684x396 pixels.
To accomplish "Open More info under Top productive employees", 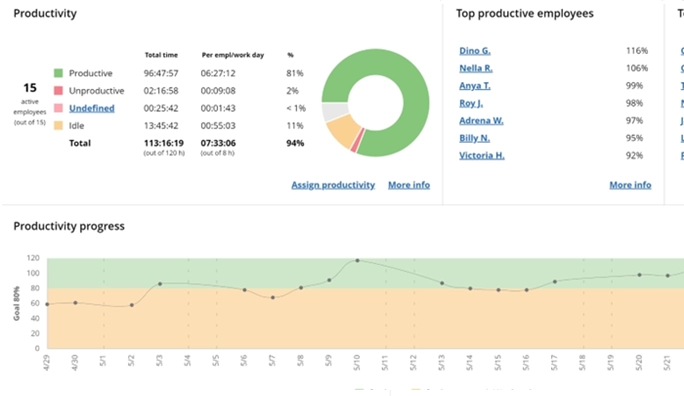I will [x=630, y=185].
